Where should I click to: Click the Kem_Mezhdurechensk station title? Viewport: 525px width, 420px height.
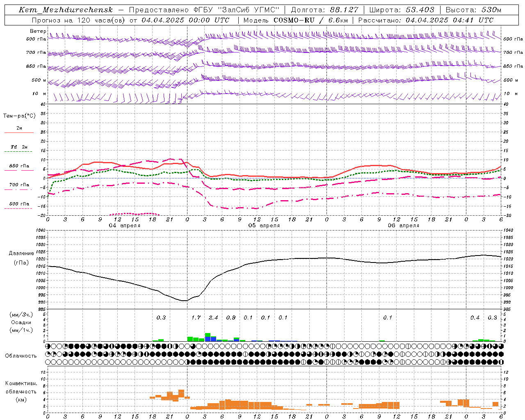pyautogui.click(x=66, y=10)
